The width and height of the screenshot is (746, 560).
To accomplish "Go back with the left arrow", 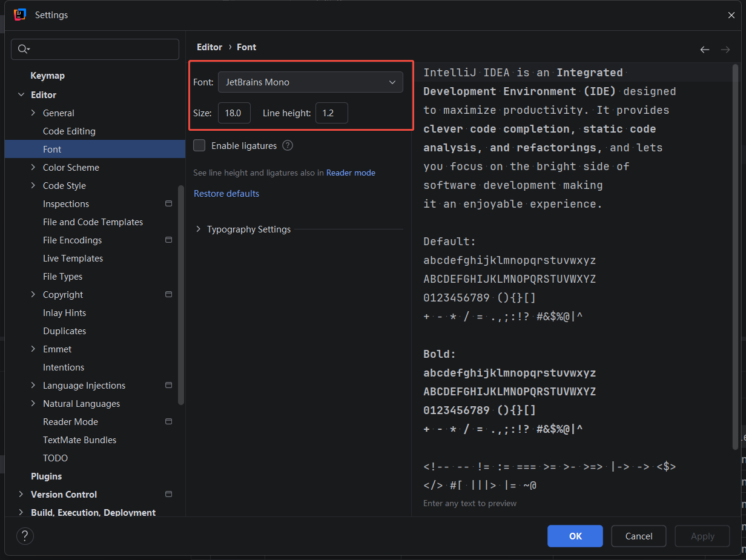I will [705, 50].
